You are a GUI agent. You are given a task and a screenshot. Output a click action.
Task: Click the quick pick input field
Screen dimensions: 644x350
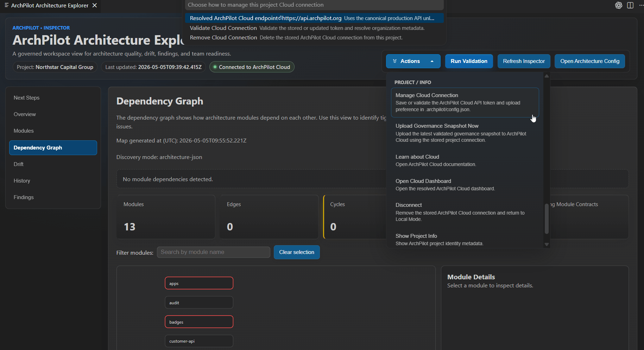point(314,5)
